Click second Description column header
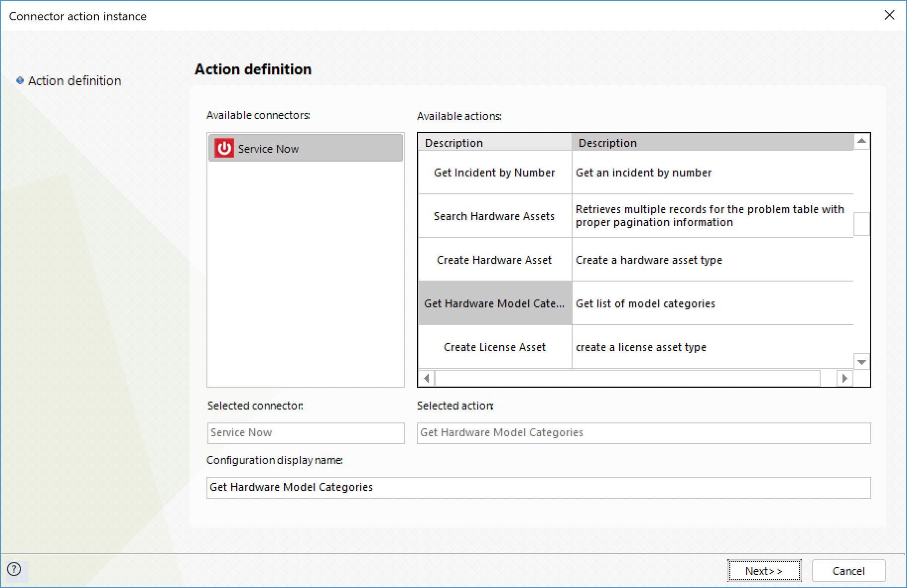The height and width of the screenshot is (588, 907). click(x=713, y=142)
